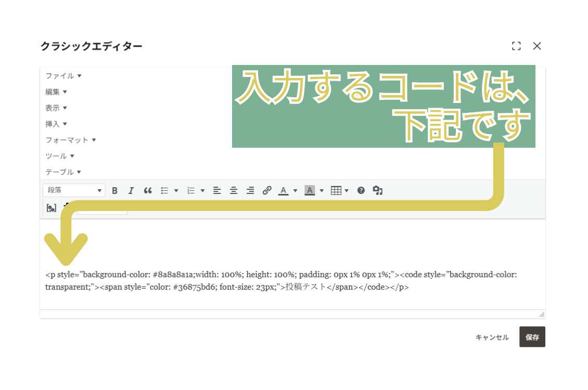Apply the background color button
588x390 pixels.
point(310,191)
